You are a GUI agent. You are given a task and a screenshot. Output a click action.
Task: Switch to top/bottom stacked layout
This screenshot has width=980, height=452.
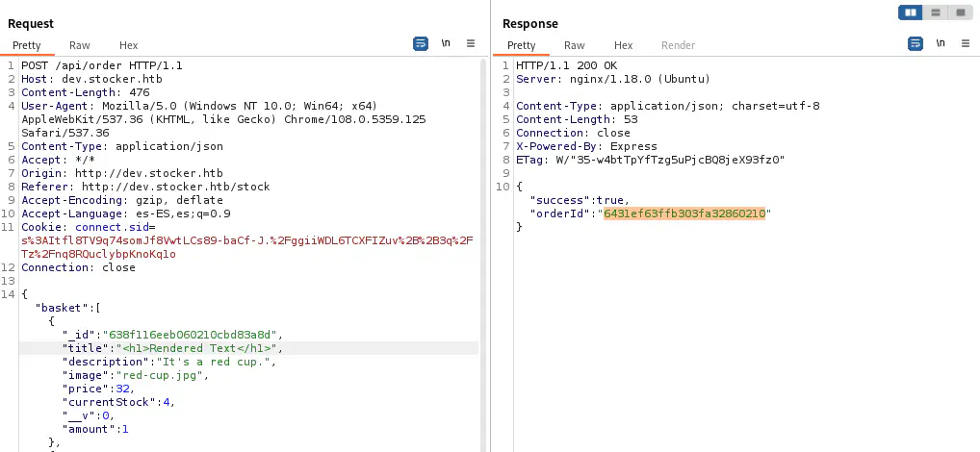936,13
